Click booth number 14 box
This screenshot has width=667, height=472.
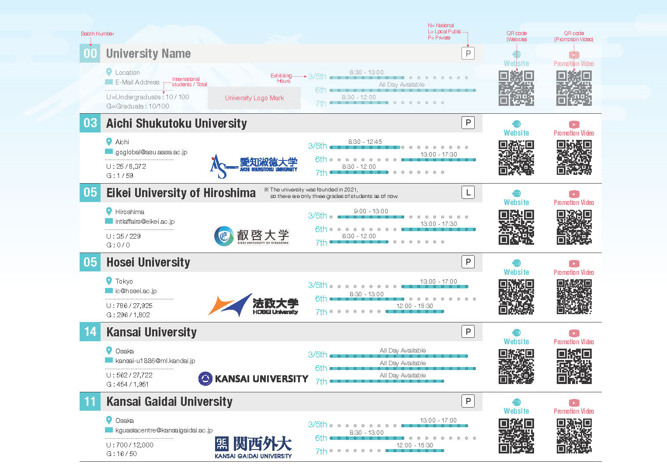point(90,332)
